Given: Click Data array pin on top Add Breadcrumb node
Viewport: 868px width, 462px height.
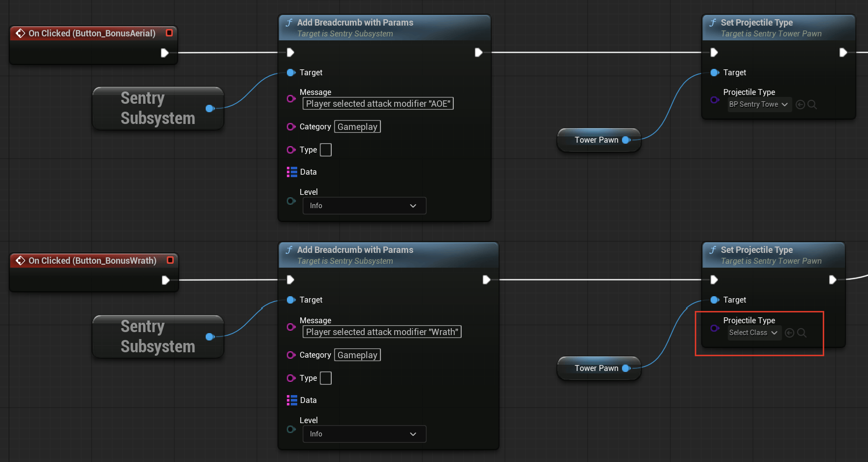Looking at the screenshot, I should (x=292, y=172).
